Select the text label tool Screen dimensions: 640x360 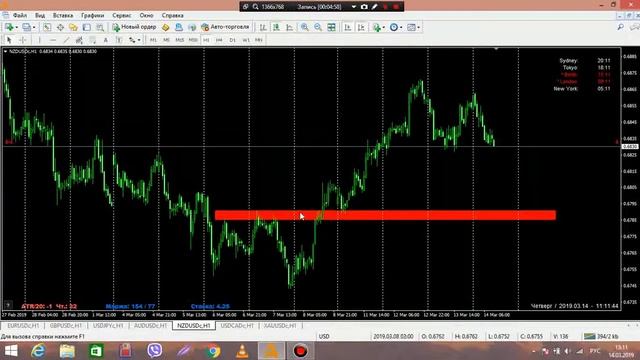tap(119, 40)
